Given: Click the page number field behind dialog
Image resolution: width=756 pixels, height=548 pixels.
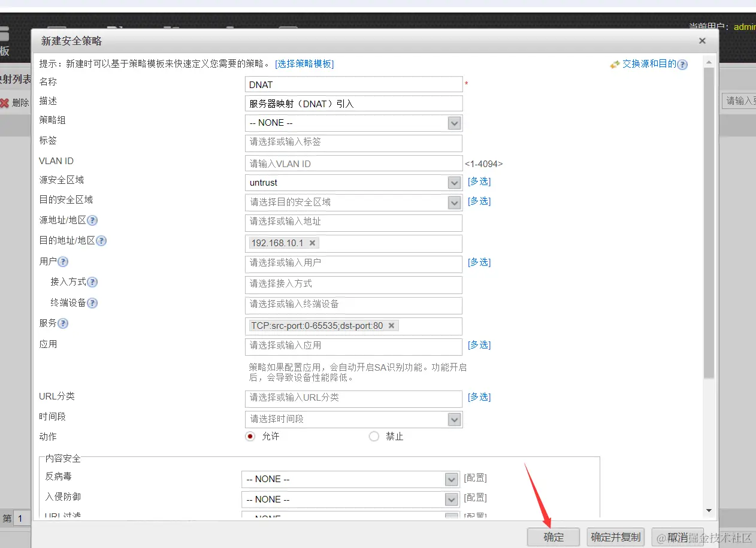Looking at the screenshot, I should click(21, 518).
